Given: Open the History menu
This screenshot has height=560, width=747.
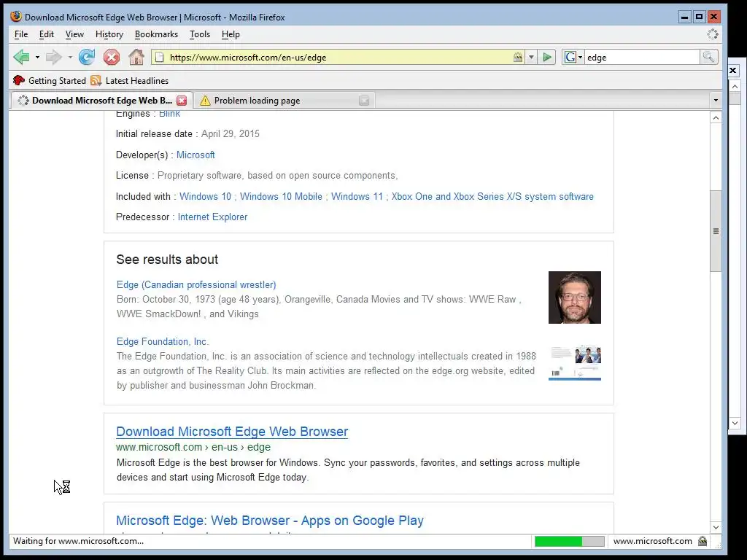Looking at the screenshot, I should click(109, 34).
